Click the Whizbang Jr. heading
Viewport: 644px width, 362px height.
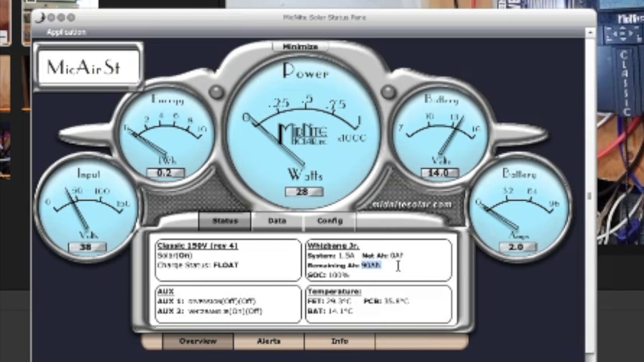pyautogui.click(x=333, y=245)
